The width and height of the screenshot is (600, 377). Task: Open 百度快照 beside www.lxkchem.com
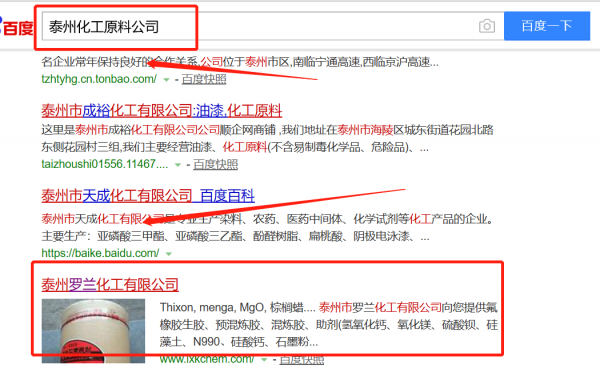(x=302, y=359)
